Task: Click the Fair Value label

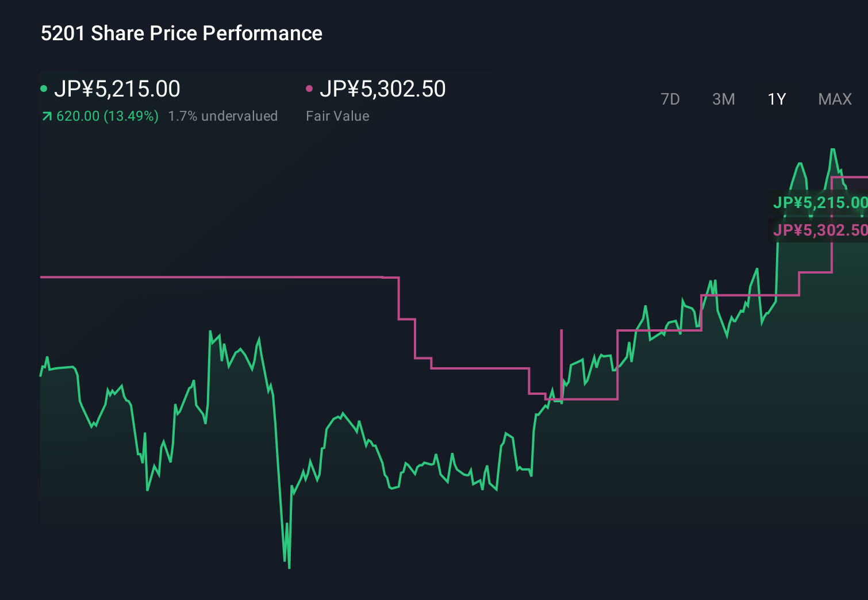Action: [x=337, y=116]
